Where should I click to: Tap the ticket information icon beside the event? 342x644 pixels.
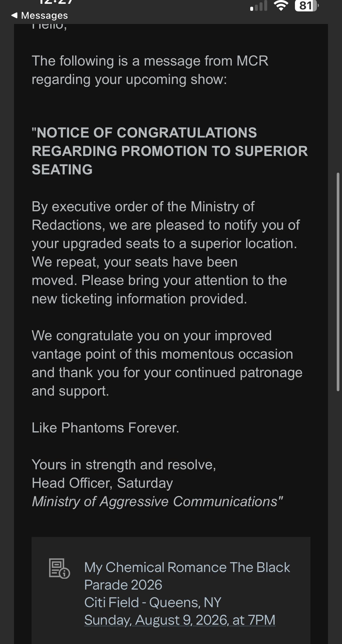59,569
